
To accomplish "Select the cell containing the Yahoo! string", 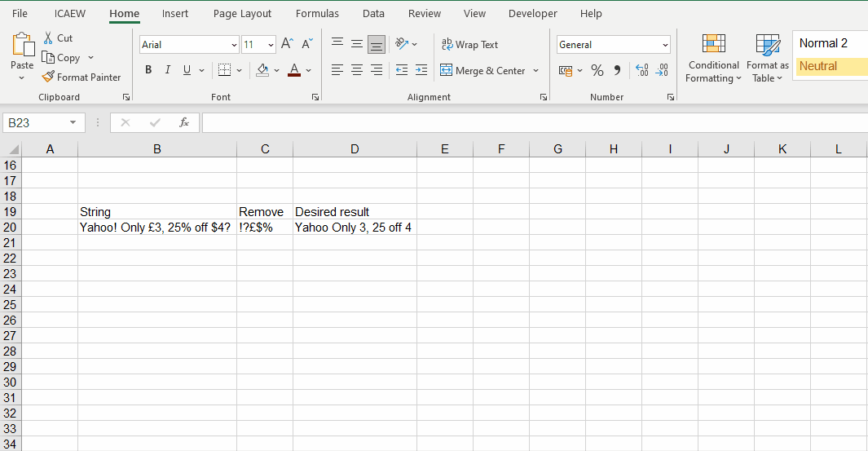I will point(156,228).
